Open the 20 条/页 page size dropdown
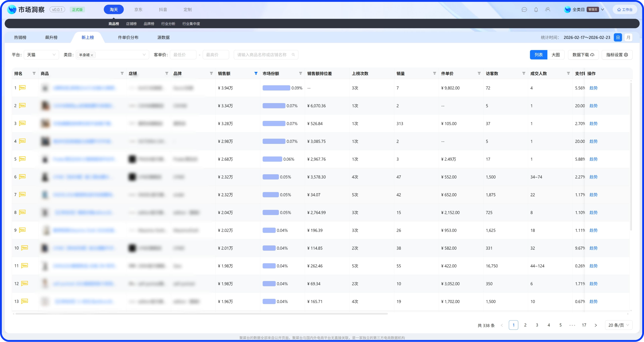Screen dimensions: 644x342 (619, 325)
